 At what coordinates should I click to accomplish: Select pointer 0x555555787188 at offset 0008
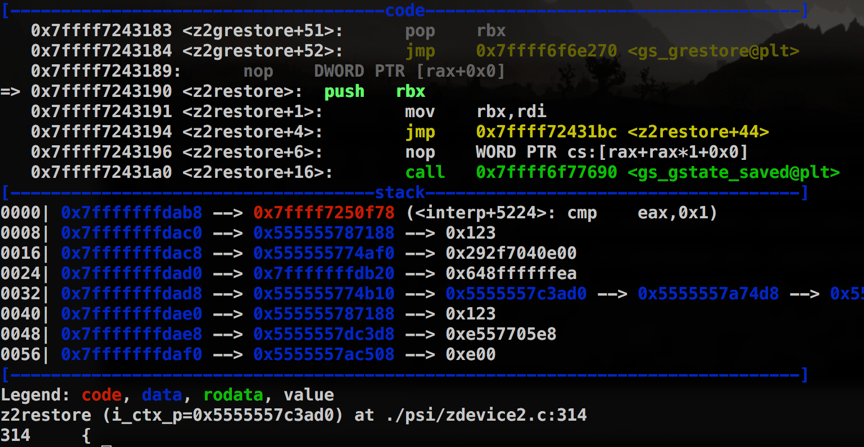324,233
